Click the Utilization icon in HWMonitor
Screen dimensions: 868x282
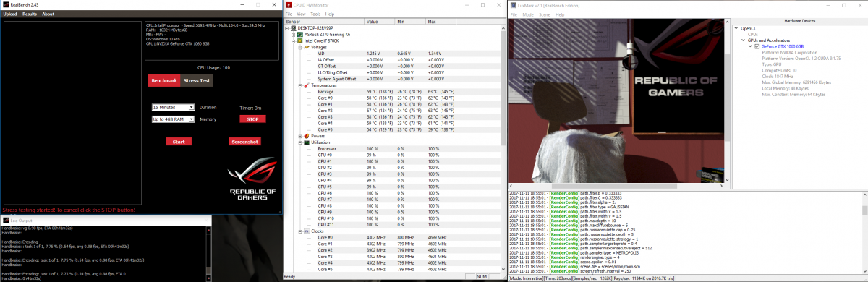(306, 142)
